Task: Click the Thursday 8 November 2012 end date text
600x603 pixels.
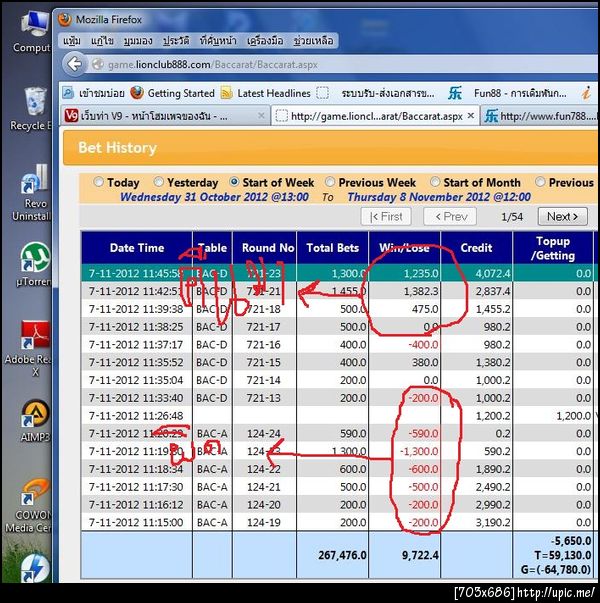Action: 439,197
